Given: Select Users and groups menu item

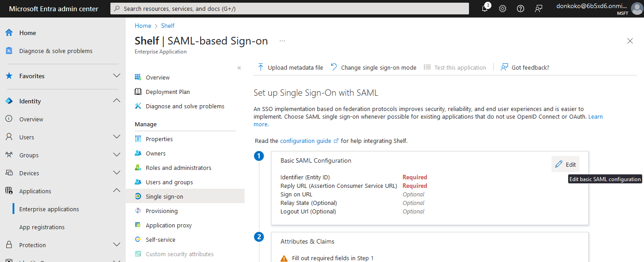Looking at the screenshot, I should tap(169, 182).
